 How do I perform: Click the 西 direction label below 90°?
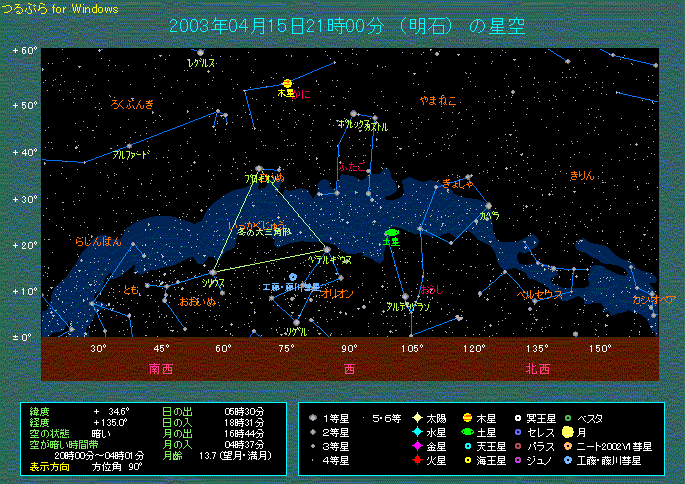pyautogui.click(x=349, y=369)
